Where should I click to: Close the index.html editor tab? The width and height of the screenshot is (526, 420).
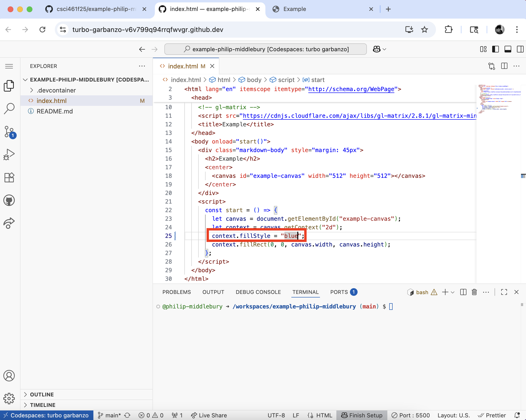click(x=212, y=66)
